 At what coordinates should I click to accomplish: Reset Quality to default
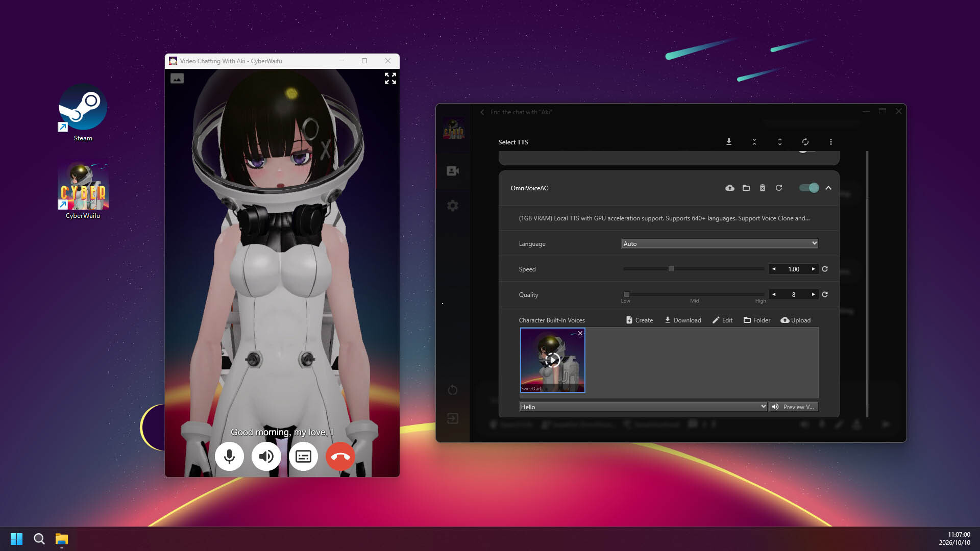click(x=825, y=294)
